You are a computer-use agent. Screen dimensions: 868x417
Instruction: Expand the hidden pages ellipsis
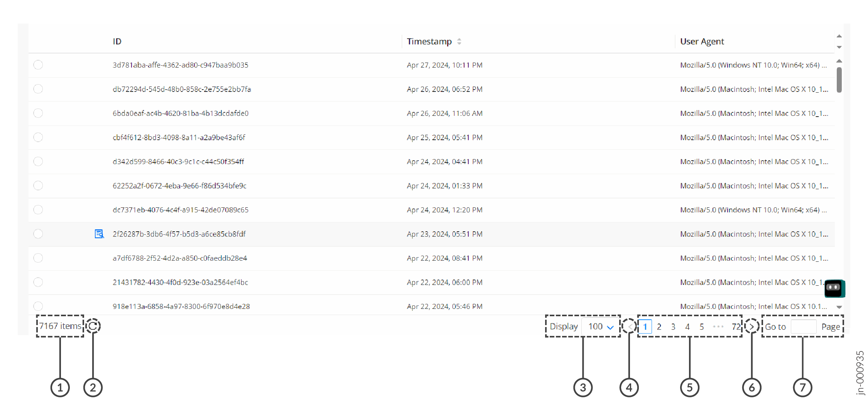(718, 326)
